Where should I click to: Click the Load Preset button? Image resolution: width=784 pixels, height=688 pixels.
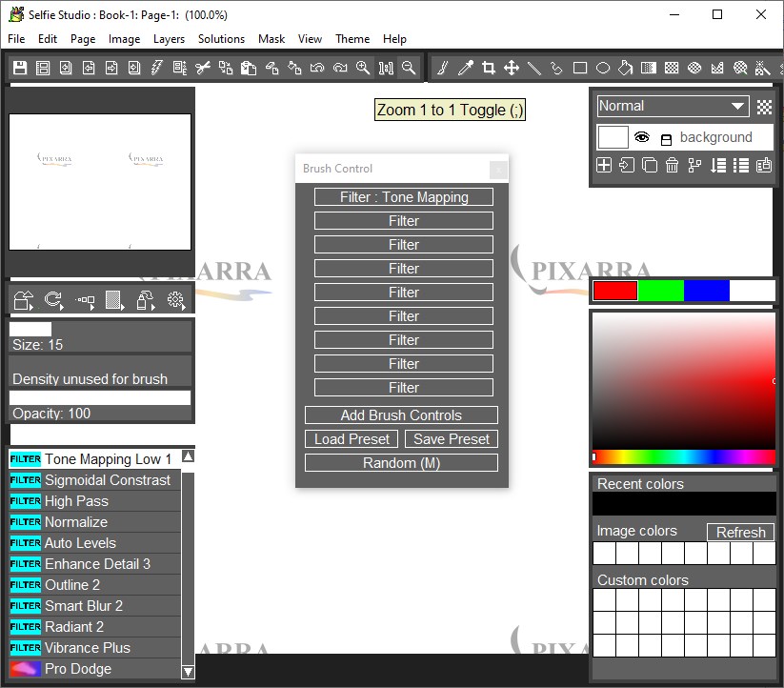pos(352,439)
